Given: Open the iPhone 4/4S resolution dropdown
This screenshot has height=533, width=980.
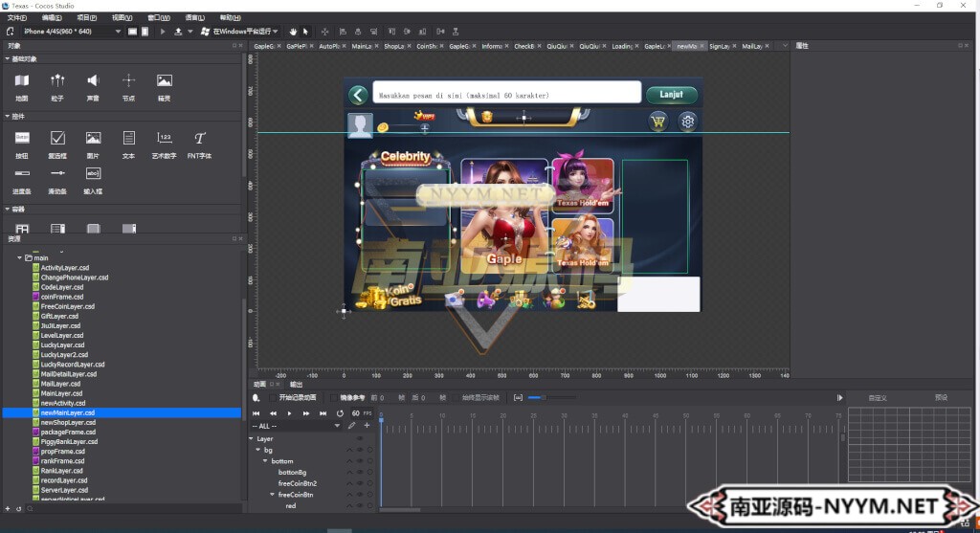Looking at the screenshot, I should click(72, 32).
